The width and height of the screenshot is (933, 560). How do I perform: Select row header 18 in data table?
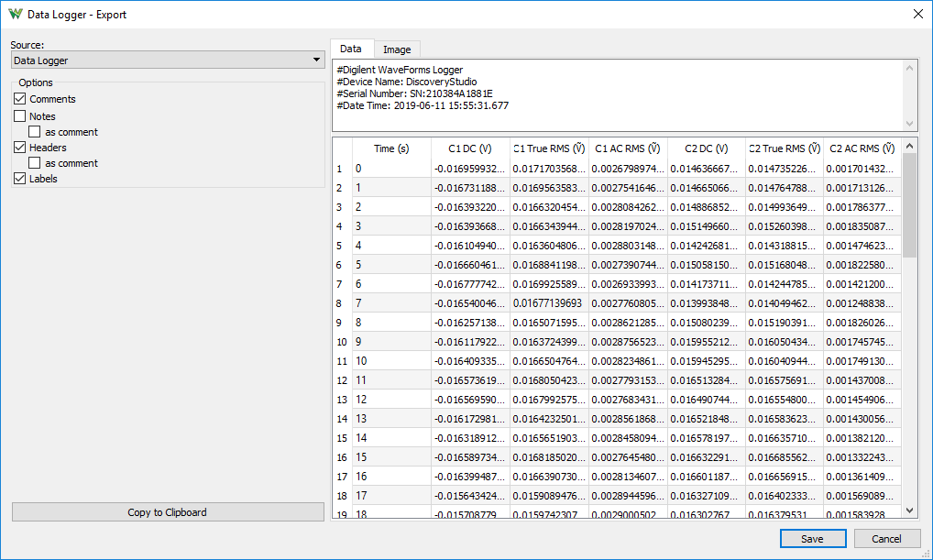click(x=342, y=496)
